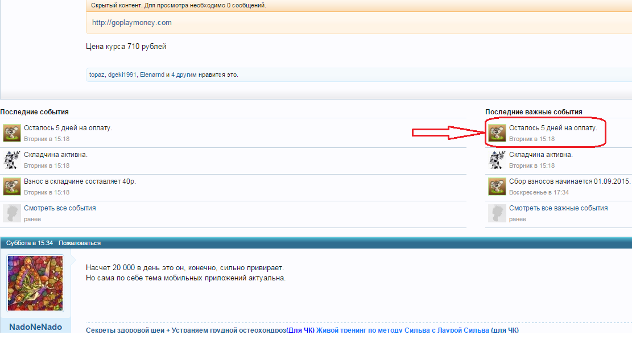
Task: Click 'Последние события' heading
Action: pos(34,111)
